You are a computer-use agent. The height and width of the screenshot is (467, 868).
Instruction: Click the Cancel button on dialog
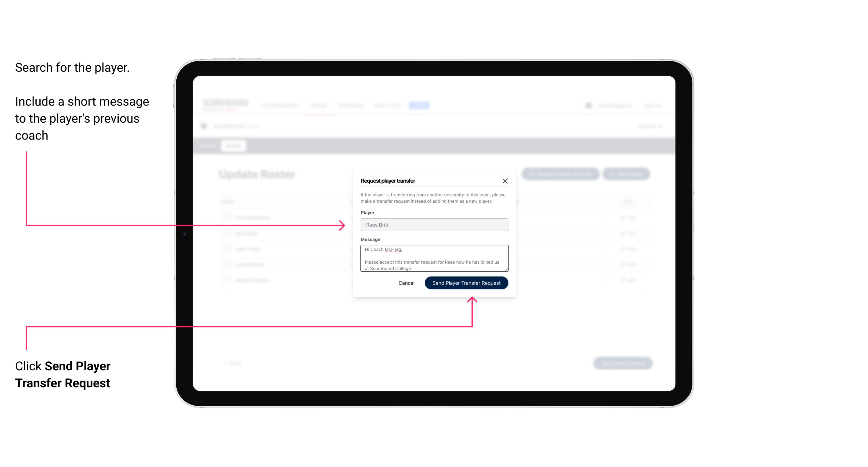tap(406, 282)
